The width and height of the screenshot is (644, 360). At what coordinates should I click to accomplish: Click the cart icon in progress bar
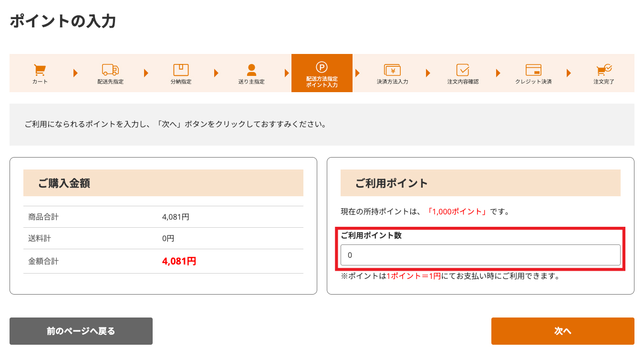[40, 70]
